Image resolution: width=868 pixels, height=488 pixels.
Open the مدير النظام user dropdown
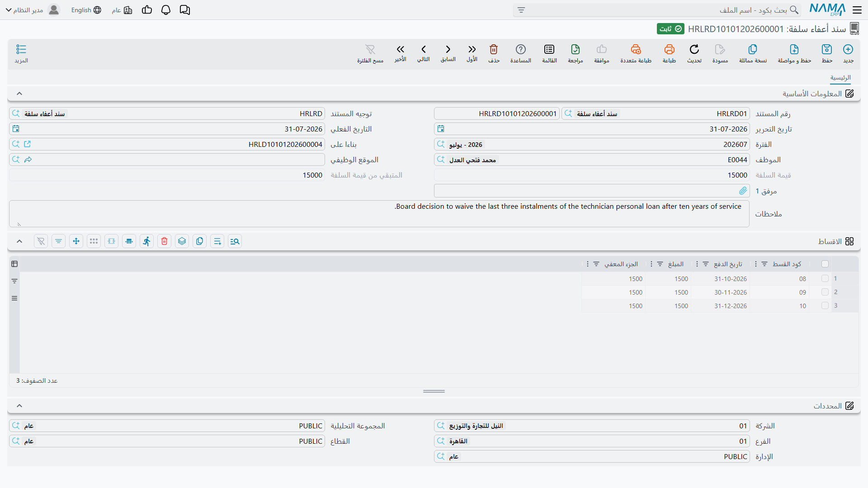coord(33,10)
